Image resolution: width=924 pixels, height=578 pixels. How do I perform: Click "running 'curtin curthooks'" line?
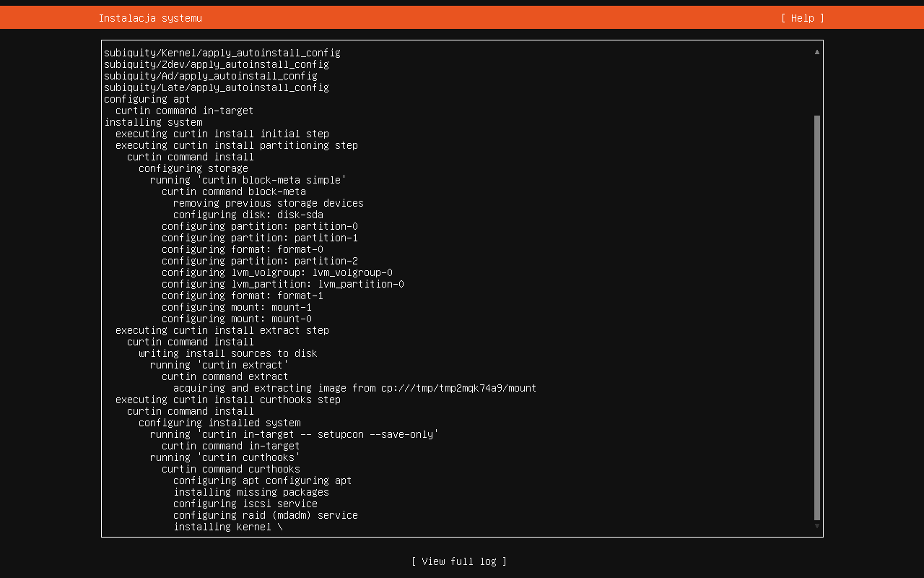(225, 457)
